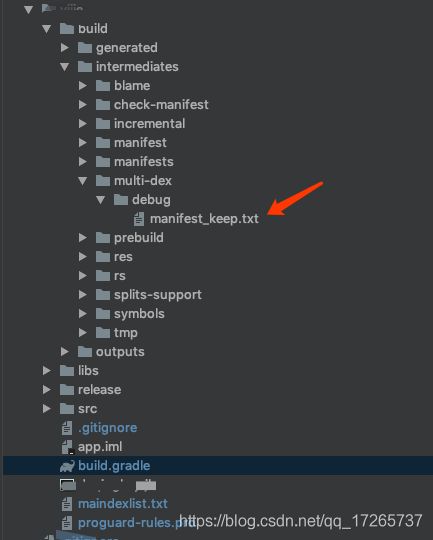Collapse the intermediates folder arrow
Screen dimensions: 433x540
point(64,67)
